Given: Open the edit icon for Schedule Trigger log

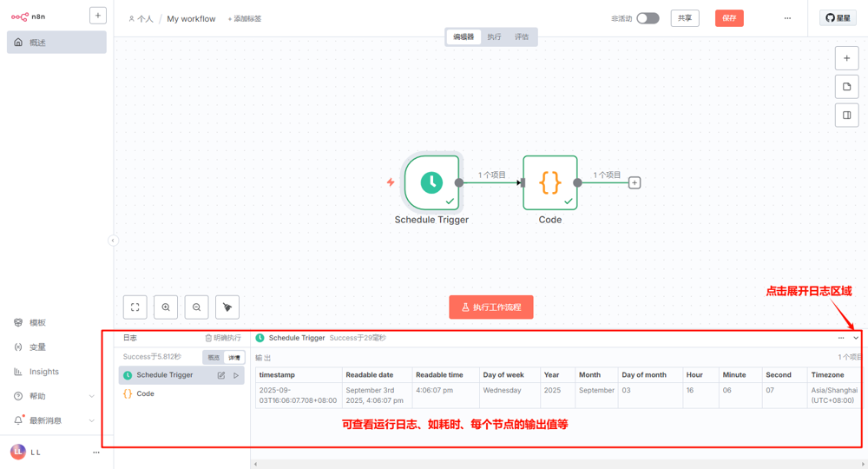Looking at the screenshot, I should [x=221, y=375].
